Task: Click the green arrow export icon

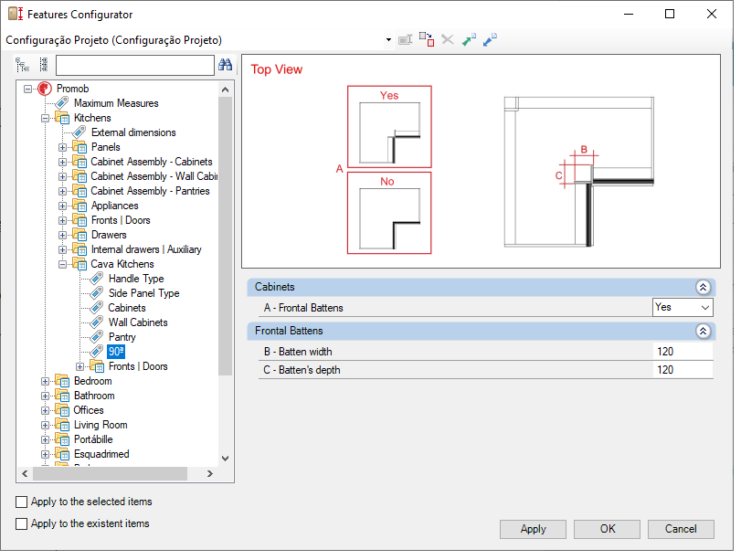Action: click(469, 39)
